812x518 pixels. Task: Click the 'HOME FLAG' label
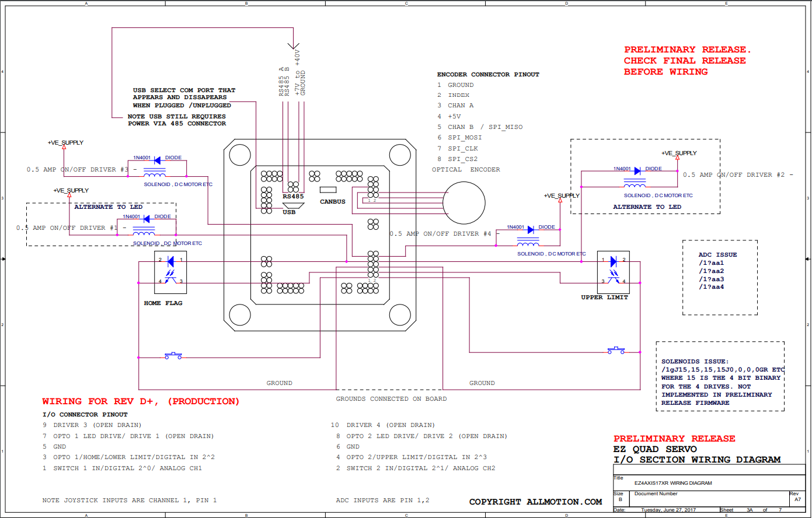pos(163,303)
